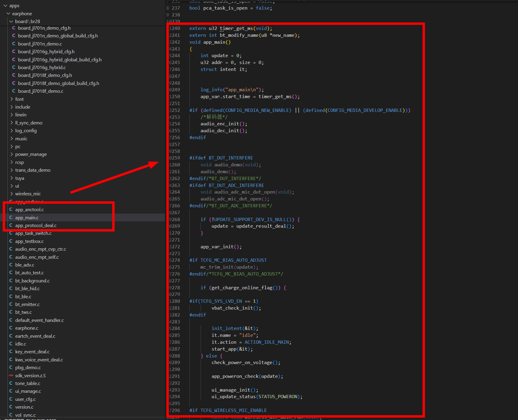Screen dimensions: 518x420
Task: Click C icon of bt_ble_hid.c
Action: (11, 288)
